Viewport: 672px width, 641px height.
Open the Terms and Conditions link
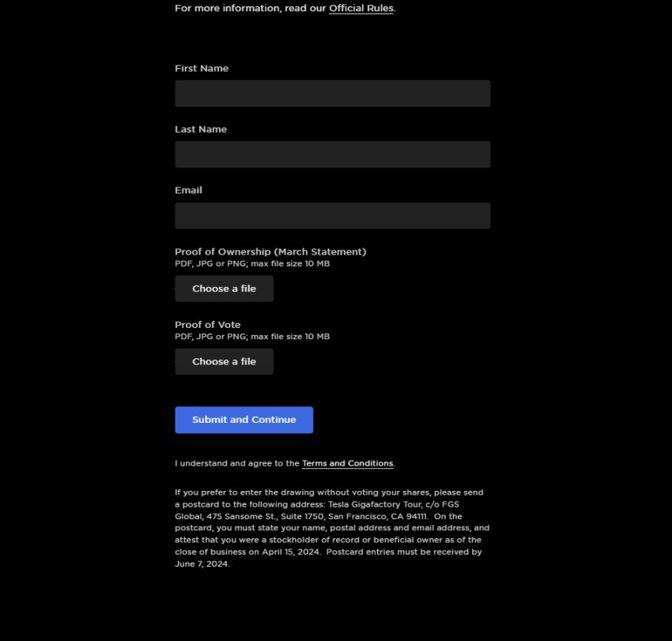point(348,463)
